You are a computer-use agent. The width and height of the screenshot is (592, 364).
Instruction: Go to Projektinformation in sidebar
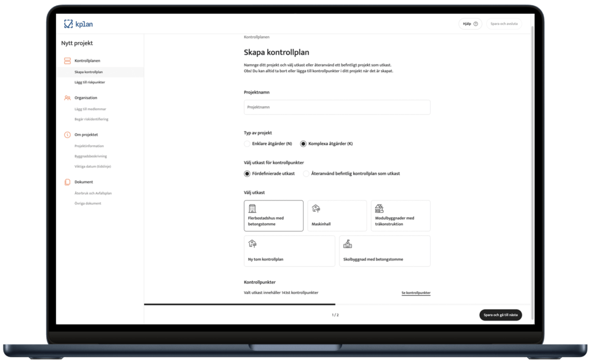click(89, 146)
